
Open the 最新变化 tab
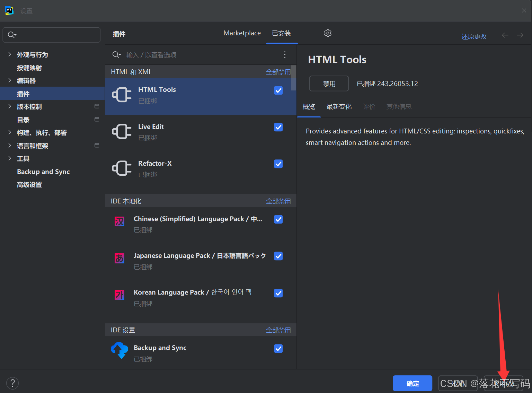(339, 106)
